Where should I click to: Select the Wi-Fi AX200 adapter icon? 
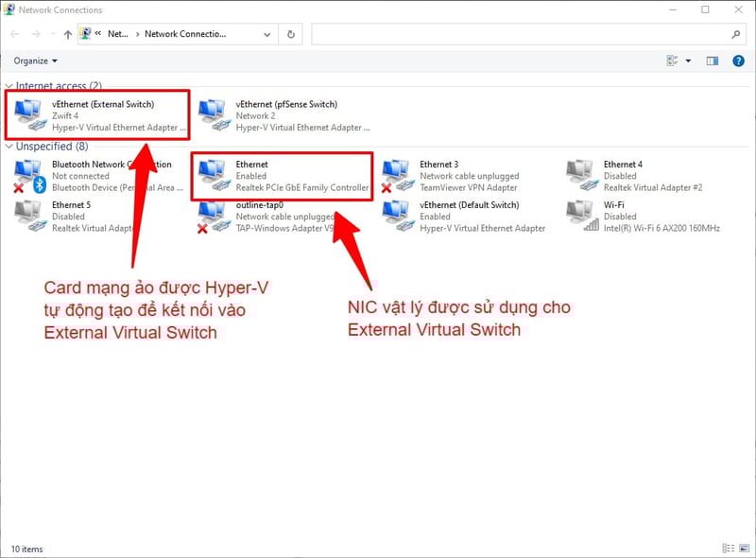[581, 216]
